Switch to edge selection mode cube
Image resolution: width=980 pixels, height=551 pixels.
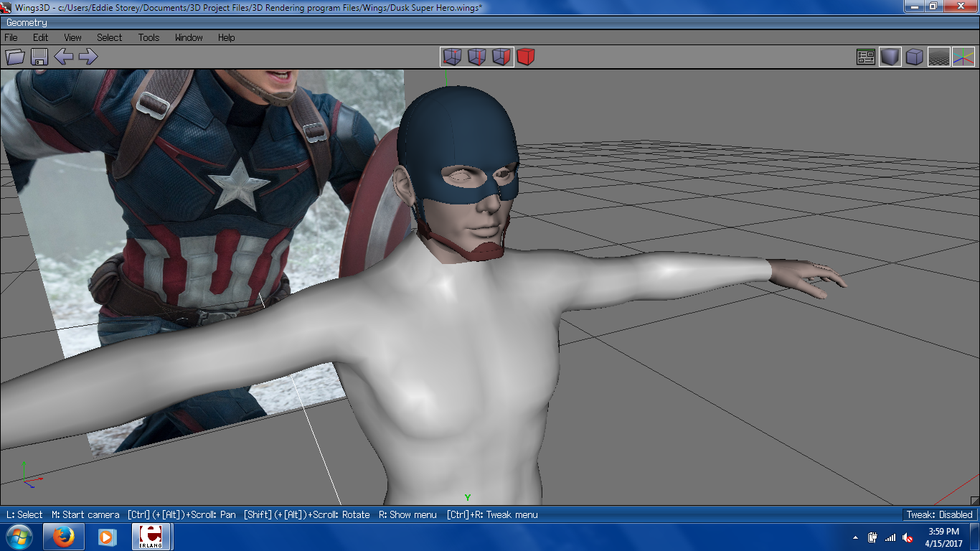tap(477, 57)
